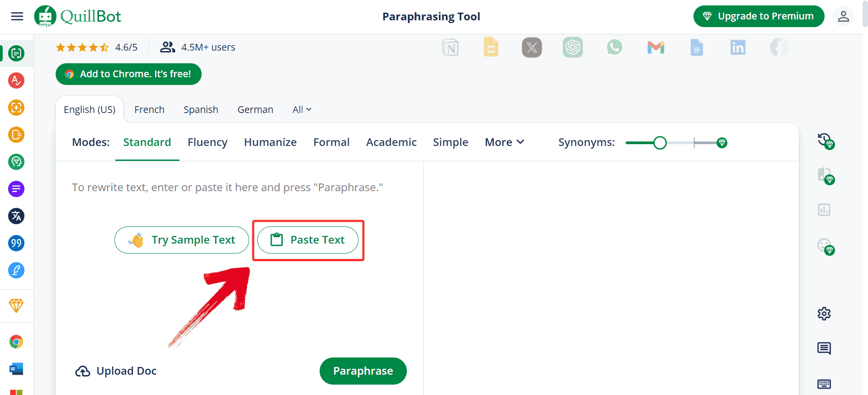Click the Google Slides yellow icon
The width and height of the screenshot is (868, 395).
(491, 47)
